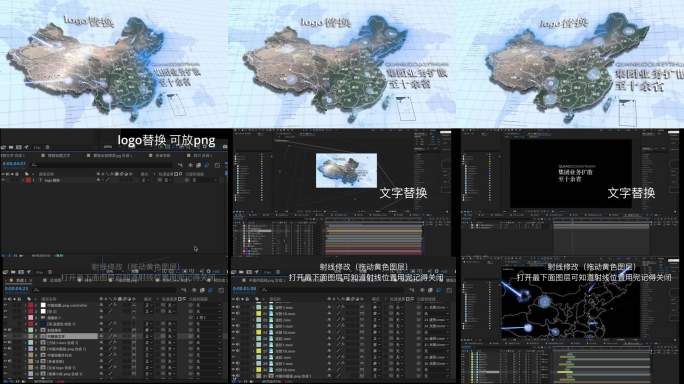
Task: Toggle eye of layer 1 in left 射线修改 panel
Action: click(5, 305)
